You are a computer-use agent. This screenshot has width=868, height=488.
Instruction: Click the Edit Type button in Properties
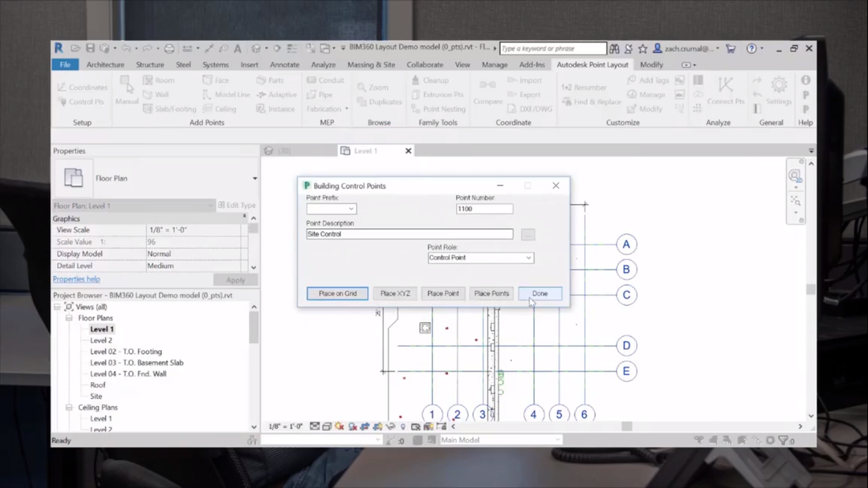(x=237, y=205)
